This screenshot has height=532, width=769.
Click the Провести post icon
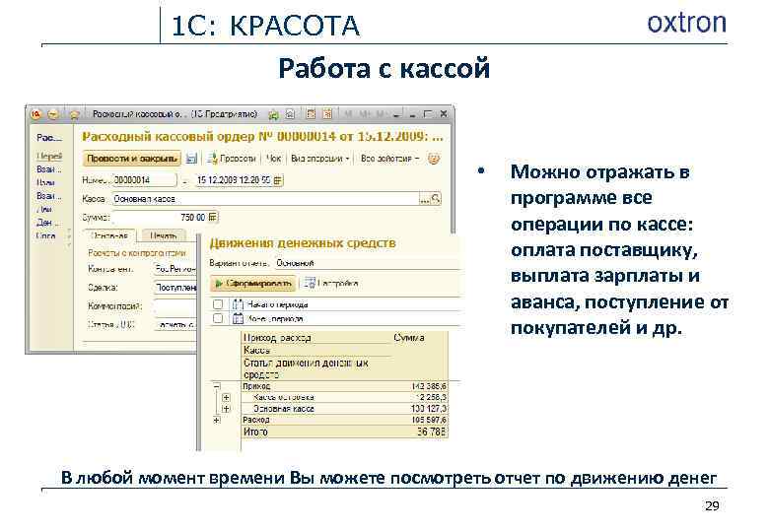coord(212,159)
